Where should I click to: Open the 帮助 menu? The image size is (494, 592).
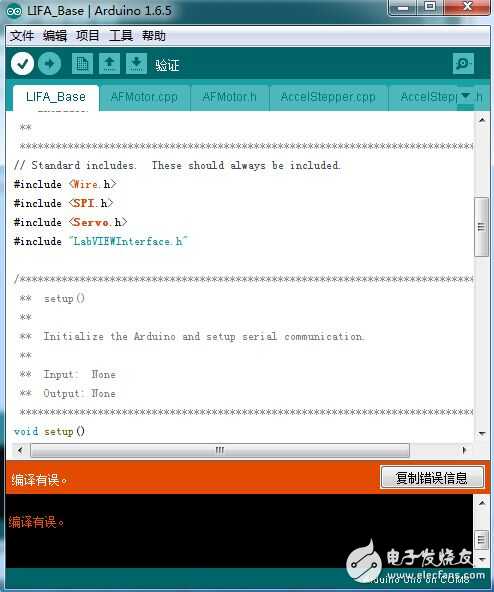tap(154, 36)
